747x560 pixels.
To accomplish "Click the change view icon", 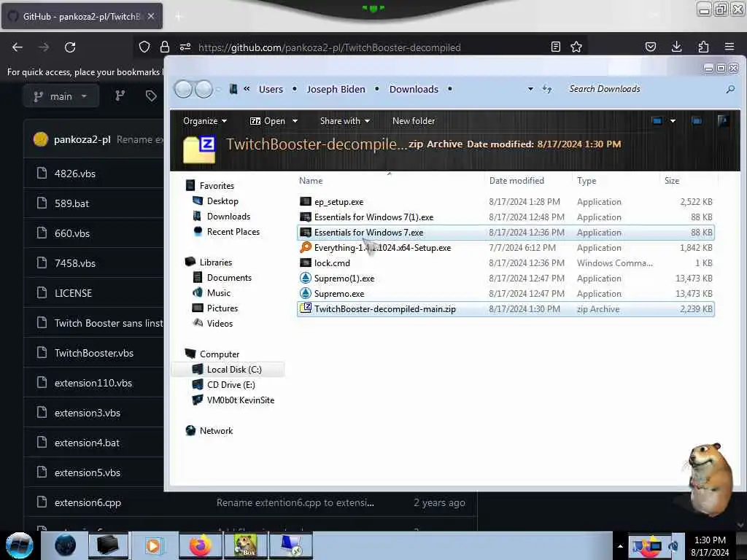I will pyautogui.click(x=657, y=121).
